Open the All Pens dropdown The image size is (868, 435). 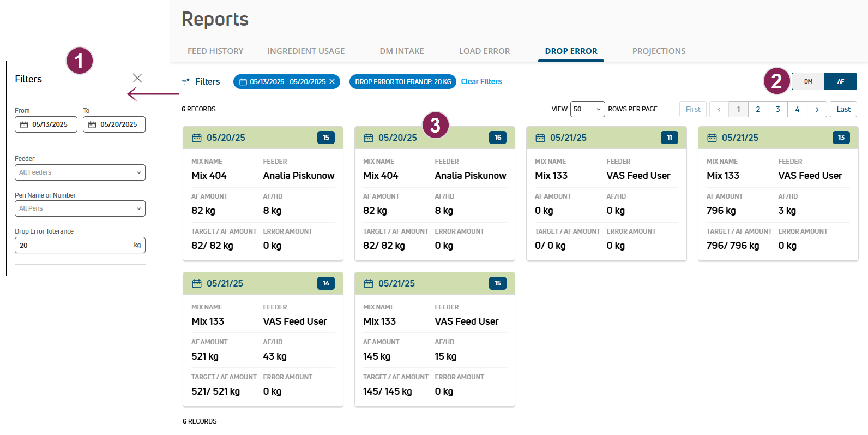click(x=80, y=208)
